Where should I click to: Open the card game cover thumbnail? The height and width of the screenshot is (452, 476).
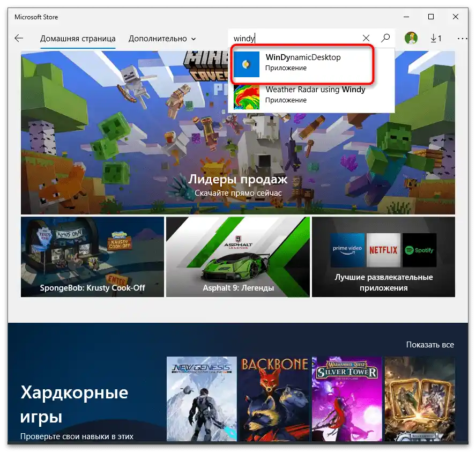[420, 398]
